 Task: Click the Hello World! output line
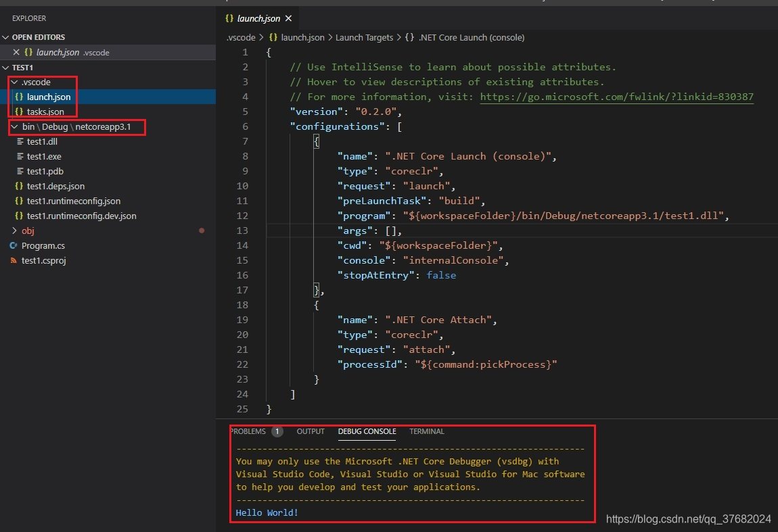267,512
